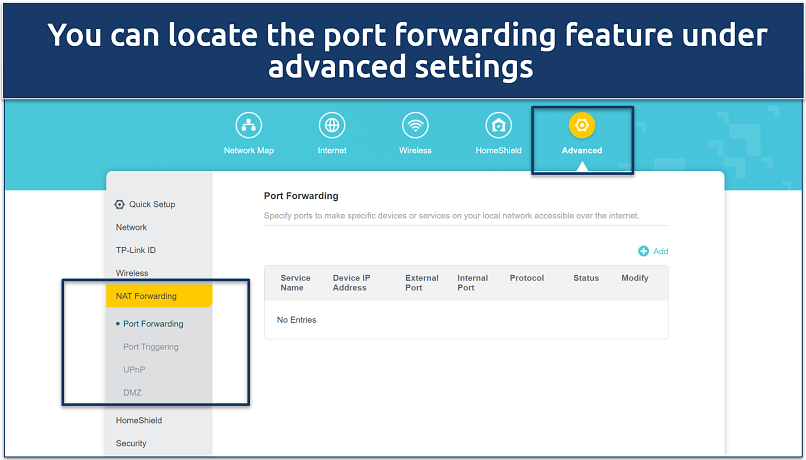
Task: Click the Add link text
Action: pyautogui.click(x=660, y=251)
